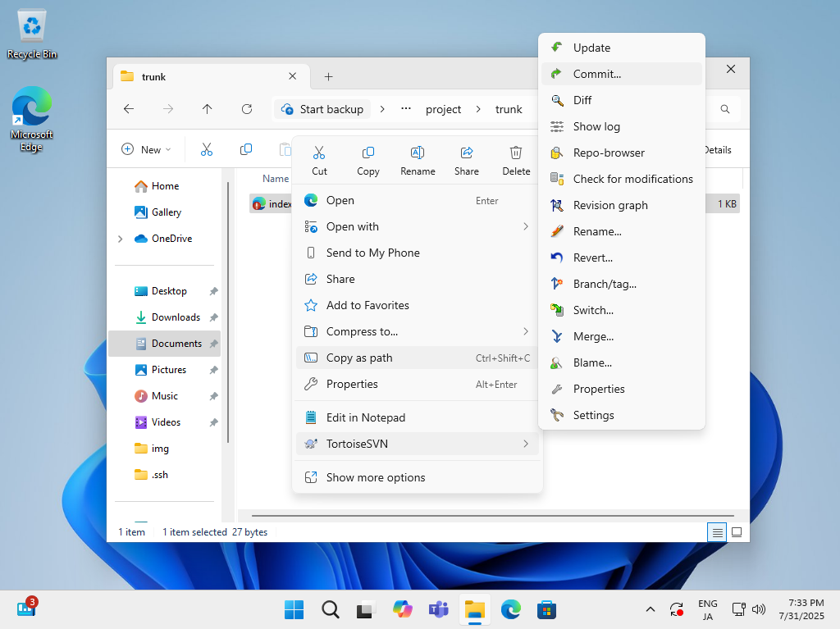Open Microsoft Store from the taskbar
This screenshot has height=629, width=840.
546,609
